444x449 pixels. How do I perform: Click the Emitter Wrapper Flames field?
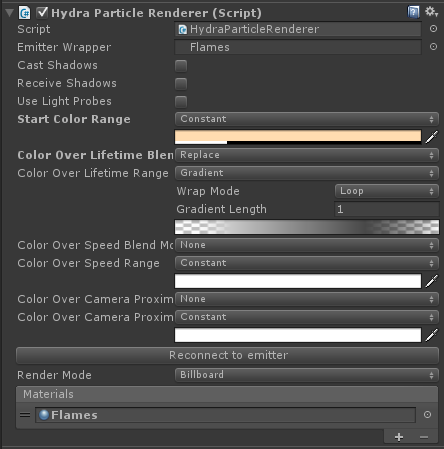[298, 47]
